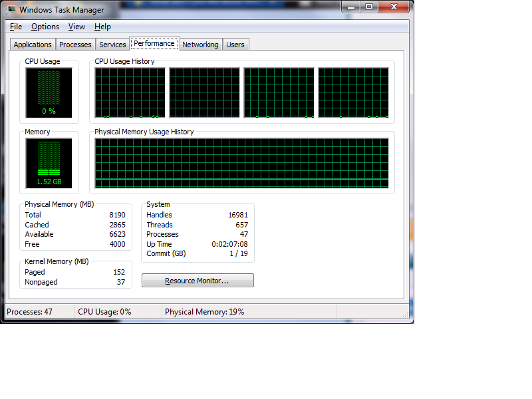Click the Handles value 16981

point(238,215)
